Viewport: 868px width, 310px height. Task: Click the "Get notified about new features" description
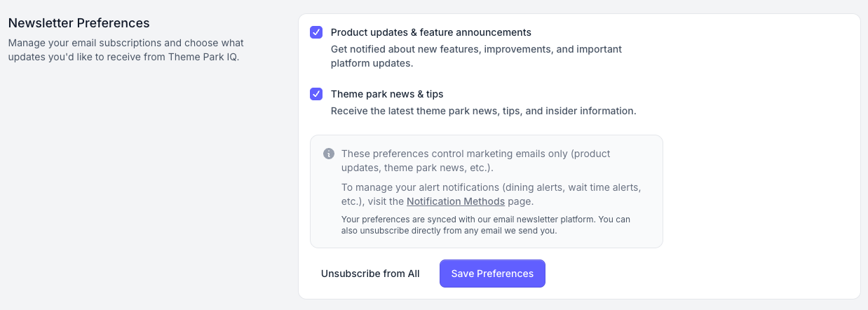(x=476, y=49)
